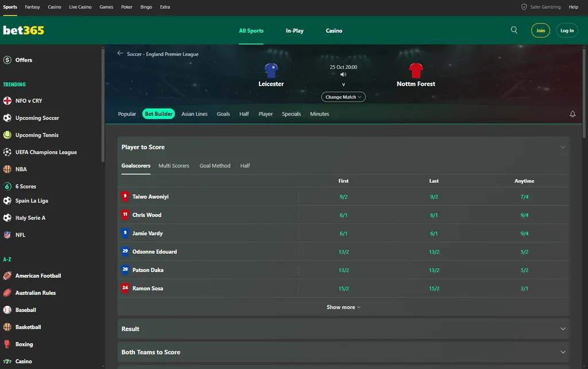Open the 6 Scores icon in sidebar

pyautogui.click(x=7, y=186)
